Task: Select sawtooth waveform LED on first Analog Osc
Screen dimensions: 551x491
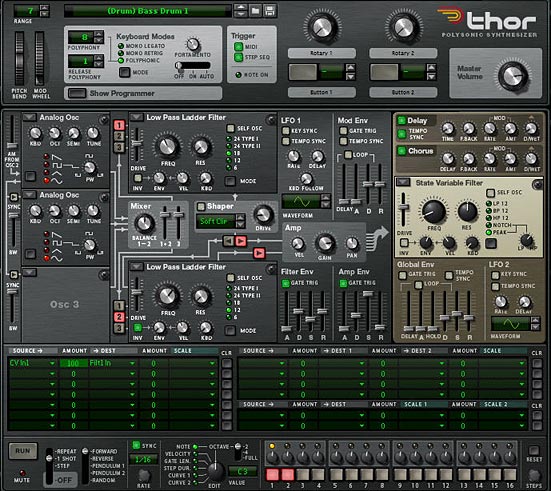Action: click(46, 156)
